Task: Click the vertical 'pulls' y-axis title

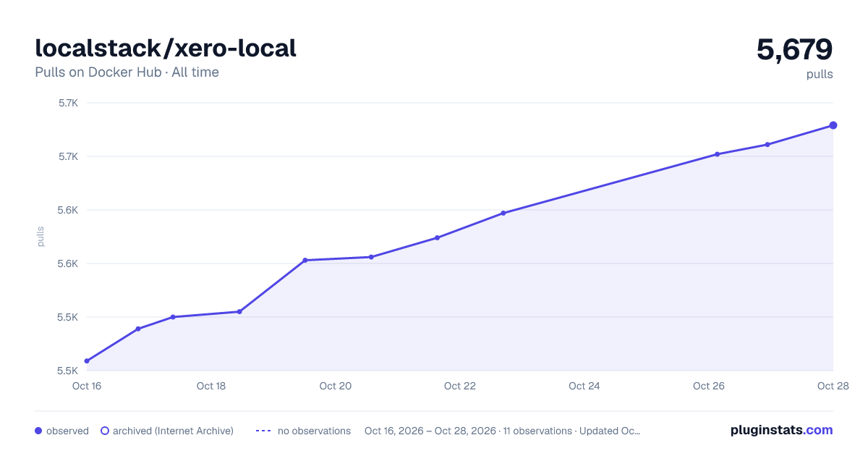Action: coord(41,237)
